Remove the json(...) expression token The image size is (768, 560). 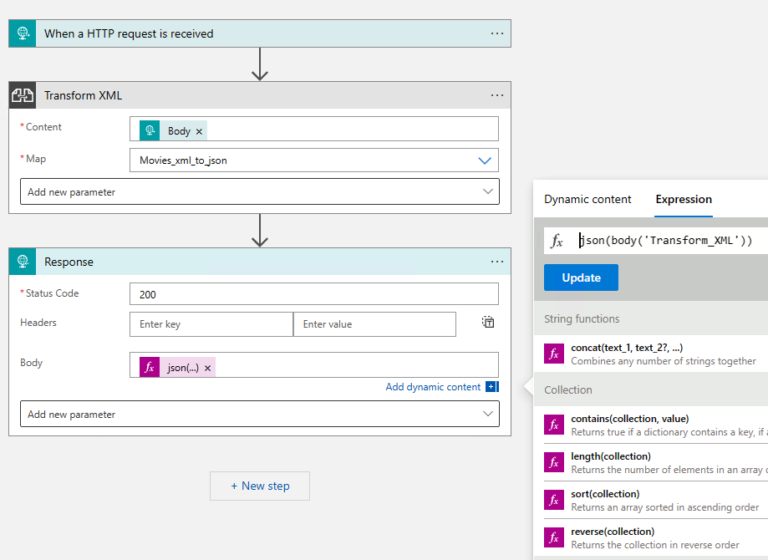208,368
